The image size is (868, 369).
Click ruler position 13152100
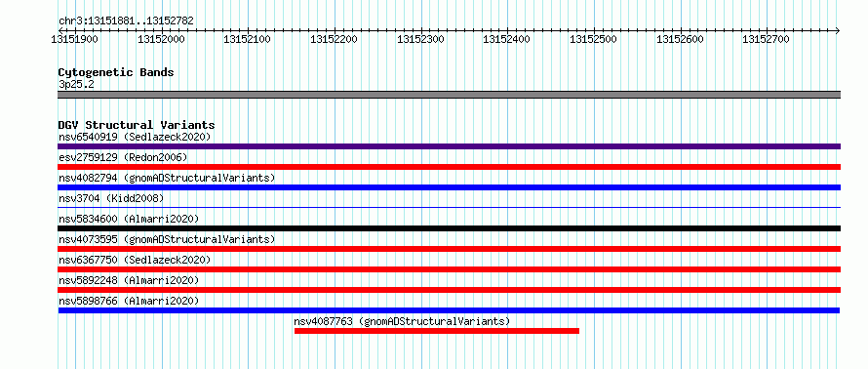click(x=248, y=39)
